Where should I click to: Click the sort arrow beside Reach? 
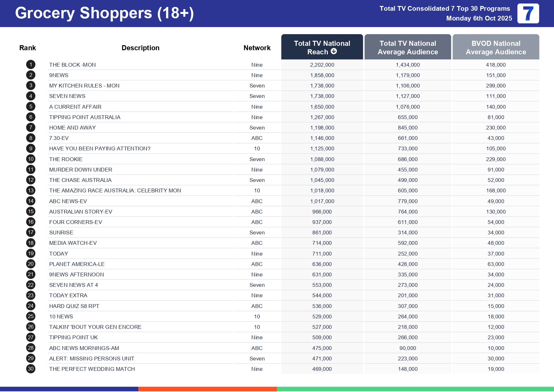point(334,51)
